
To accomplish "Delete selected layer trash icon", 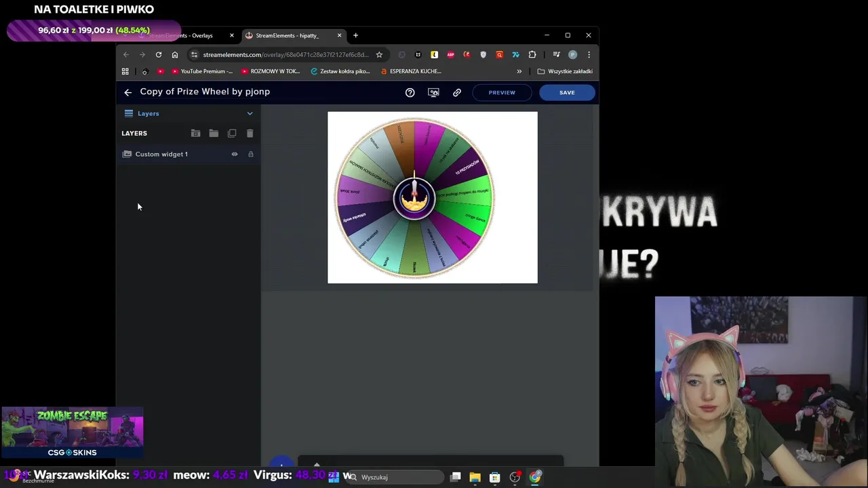I will tap(250, 134).
